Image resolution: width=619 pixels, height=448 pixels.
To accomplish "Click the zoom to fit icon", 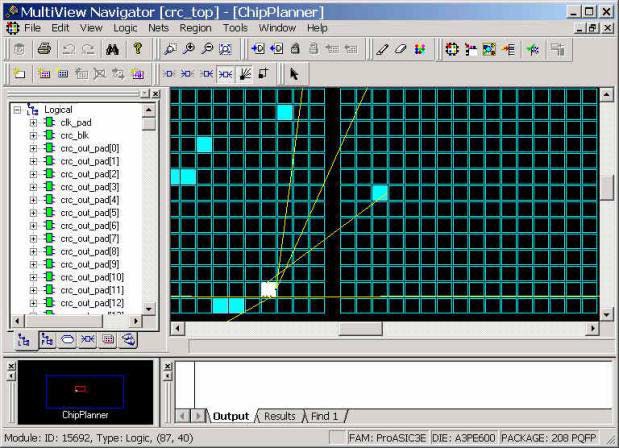I will click(225, 49).
